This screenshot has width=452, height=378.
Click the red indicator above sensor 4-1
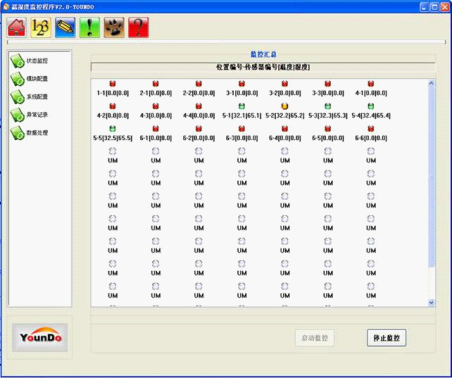pos(371,84)
